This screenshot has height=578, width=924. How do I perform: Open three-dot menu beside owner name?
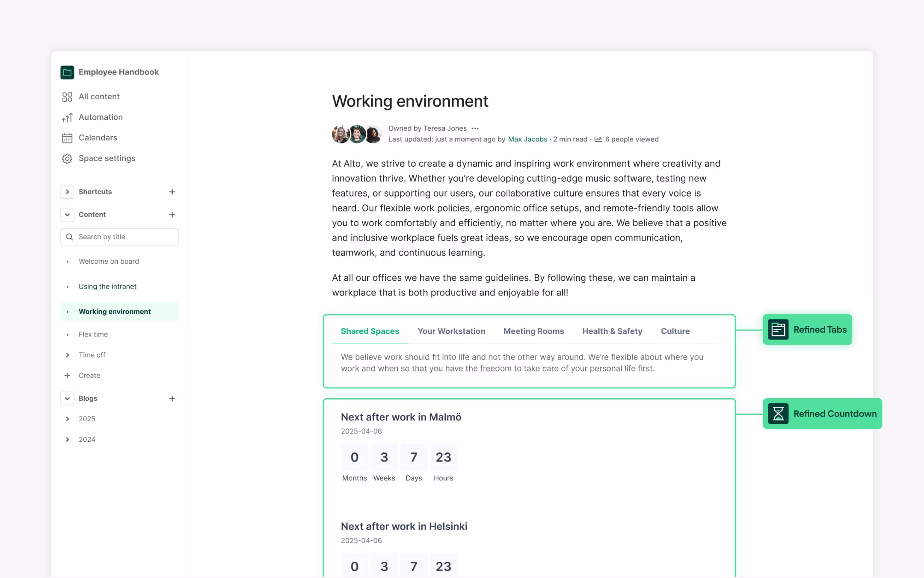pos(475,128)
